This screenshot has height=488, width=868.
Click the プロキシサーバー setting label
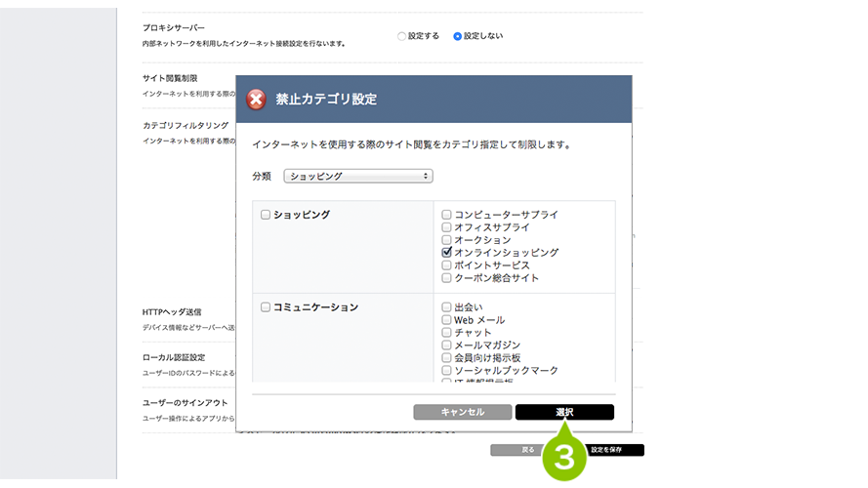(x=173, y=27)
